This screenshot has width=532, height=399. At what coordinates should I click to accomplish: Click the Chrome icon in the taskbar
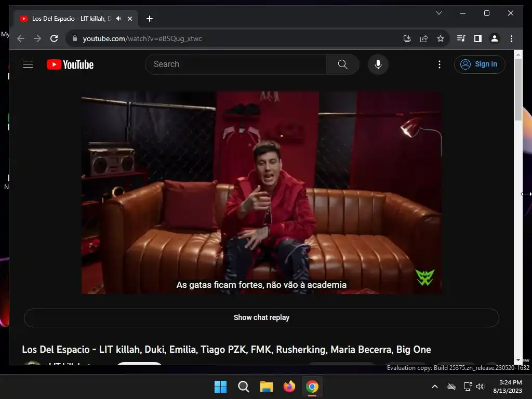point(312,387)
